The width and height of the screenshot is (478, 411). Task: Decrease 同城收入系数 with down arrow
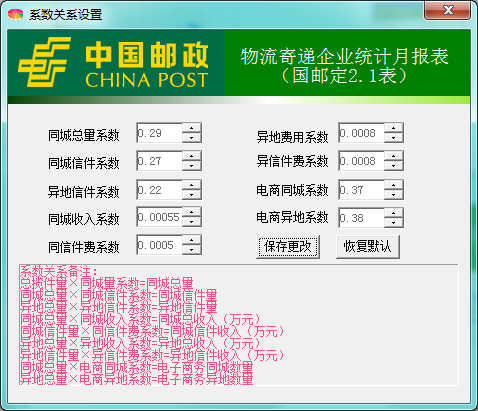(191, 222)
